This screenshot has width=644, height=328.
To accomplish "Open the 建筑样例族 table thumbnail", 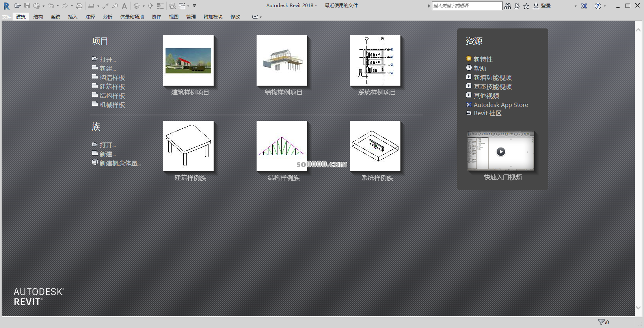I will (188, 146).
